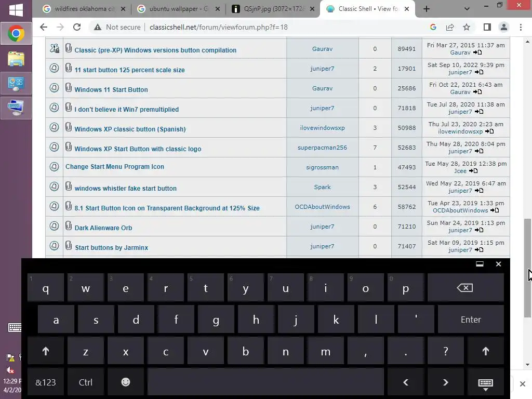Click the page vertical scrollbar thumb
Viewport: 532px width, 399px height.
[527, 268]
